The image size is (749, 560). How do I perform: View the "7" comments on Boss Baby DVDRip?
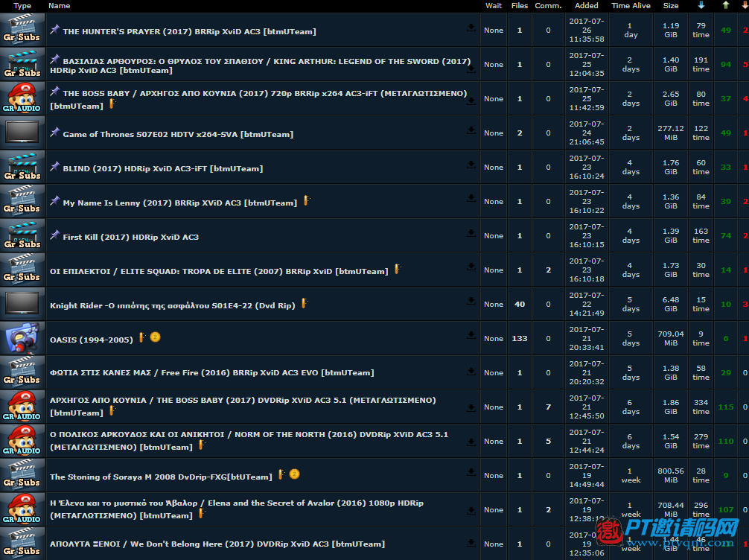(548, 407)
